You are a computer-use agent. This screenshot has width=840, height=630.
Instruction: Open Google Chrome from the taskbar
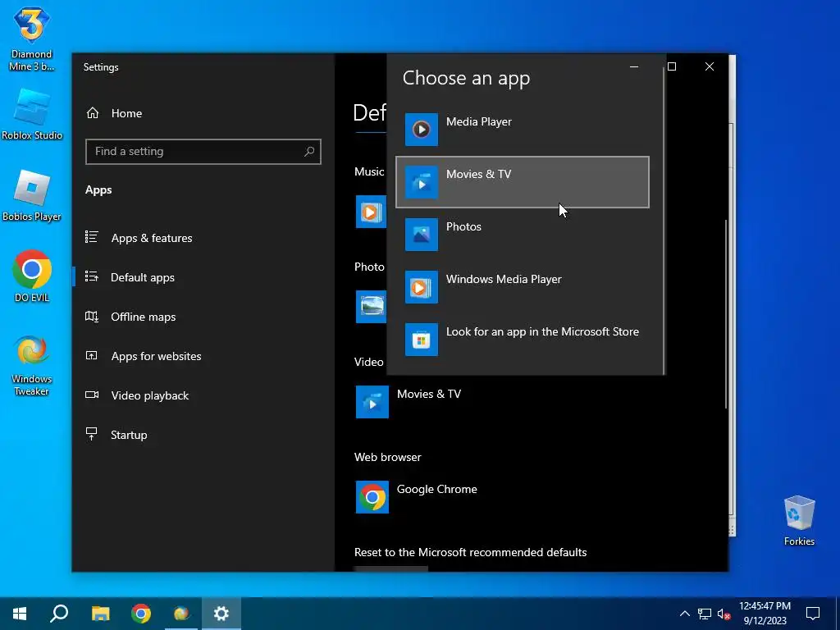coord(141,614)
